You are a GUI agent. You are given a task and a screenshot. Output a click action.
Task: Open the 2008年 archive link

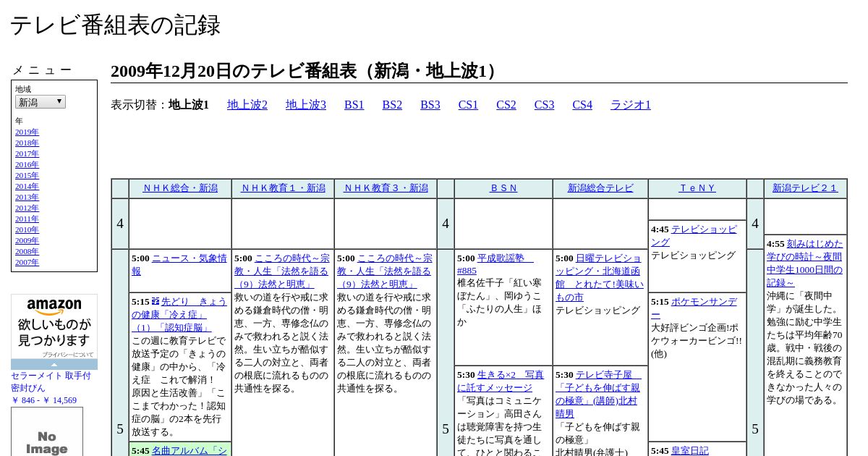27,252
